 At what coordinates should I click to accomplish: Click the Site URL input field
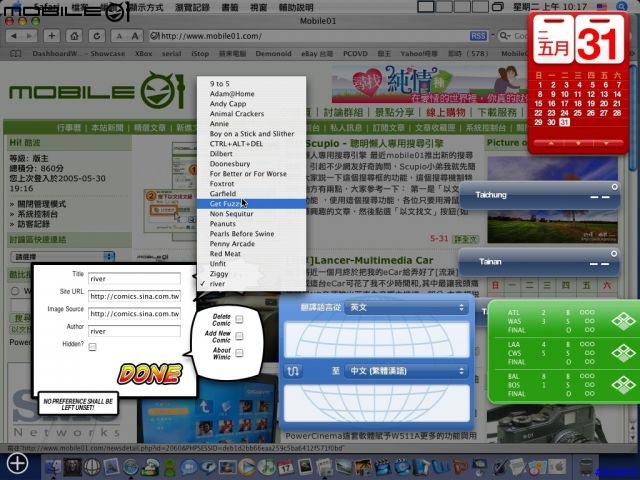tap(134, 296)
